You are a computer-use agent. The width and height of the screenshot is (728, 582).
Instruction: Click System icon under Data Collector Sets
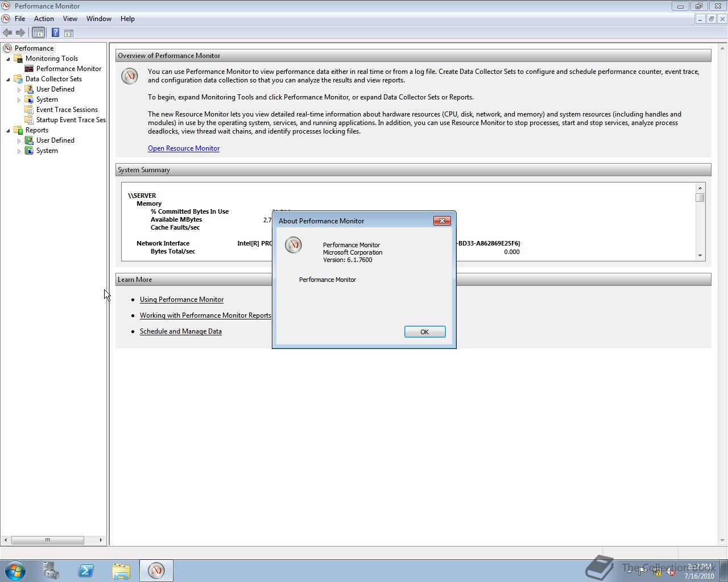pos(29,99)
